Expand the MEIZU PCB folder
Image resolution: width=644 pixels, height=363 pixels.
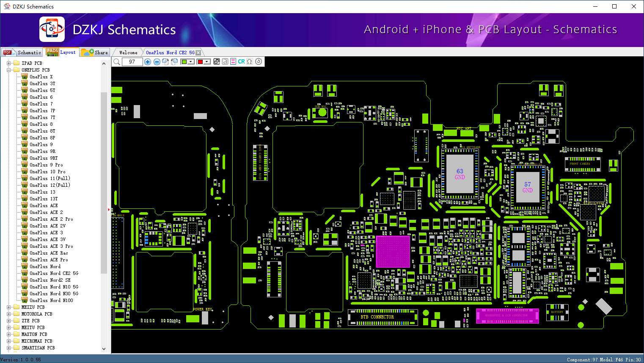(x=8, y=307)
